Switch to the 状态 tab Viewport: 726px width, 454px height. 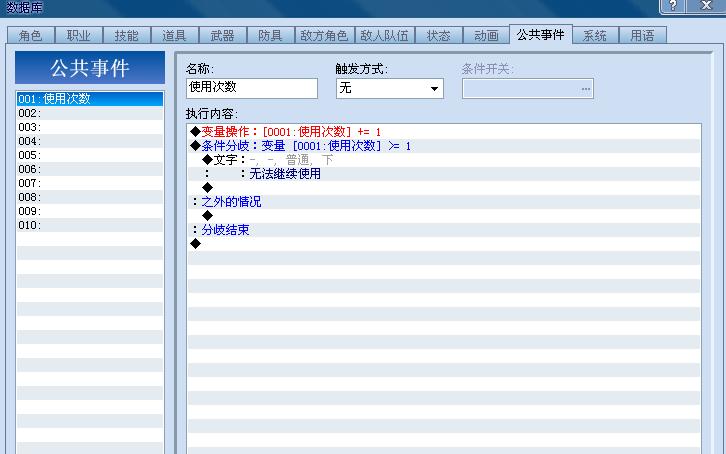pos(438,36)
